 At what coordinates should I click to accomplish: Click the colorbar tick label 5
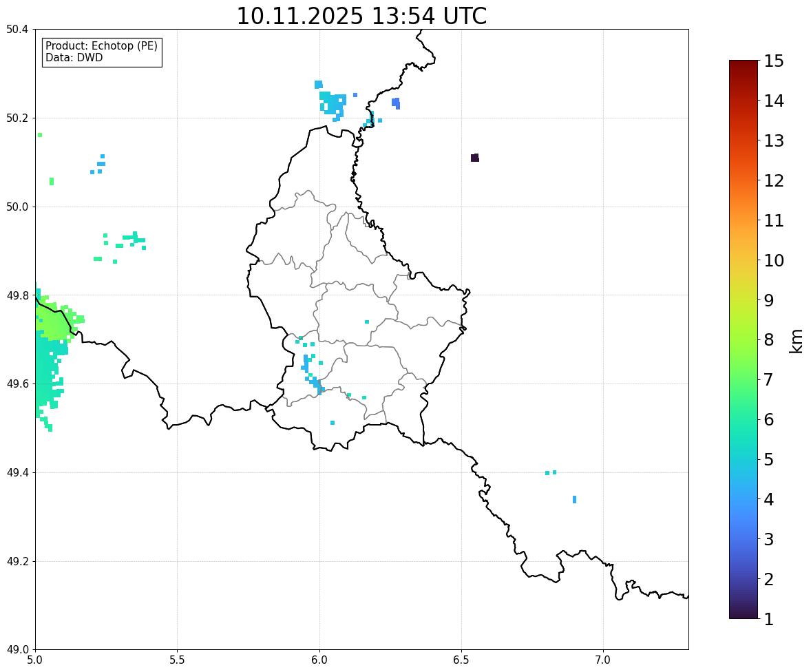click(x=769, y=459)
